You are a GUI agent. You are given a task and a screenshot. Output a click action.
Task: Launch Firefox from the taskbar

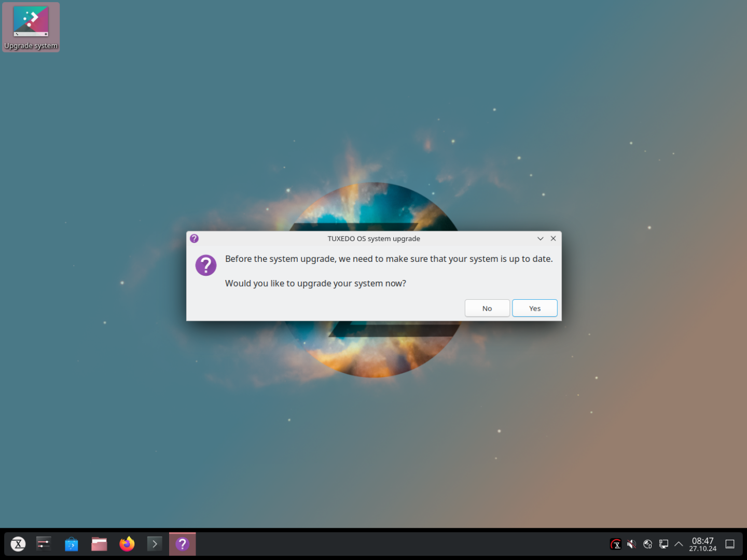coord(127,544)
